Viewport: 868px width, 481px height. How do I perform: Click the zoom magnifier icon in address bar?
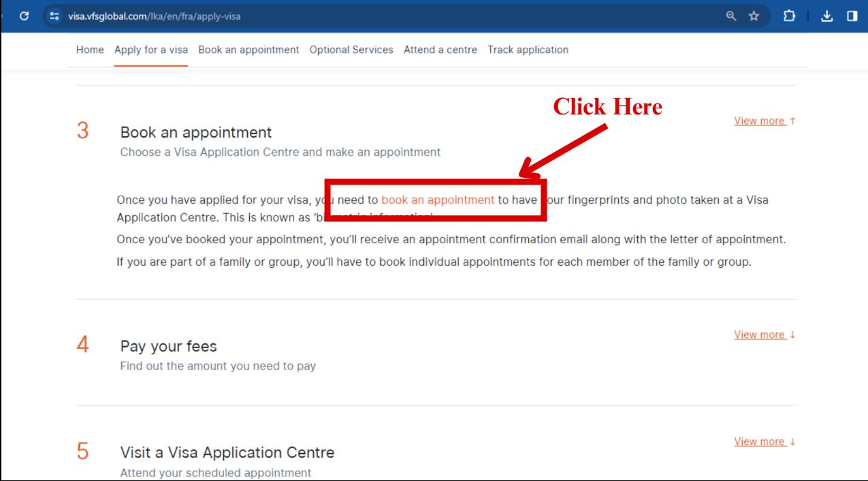pos(729,16)
